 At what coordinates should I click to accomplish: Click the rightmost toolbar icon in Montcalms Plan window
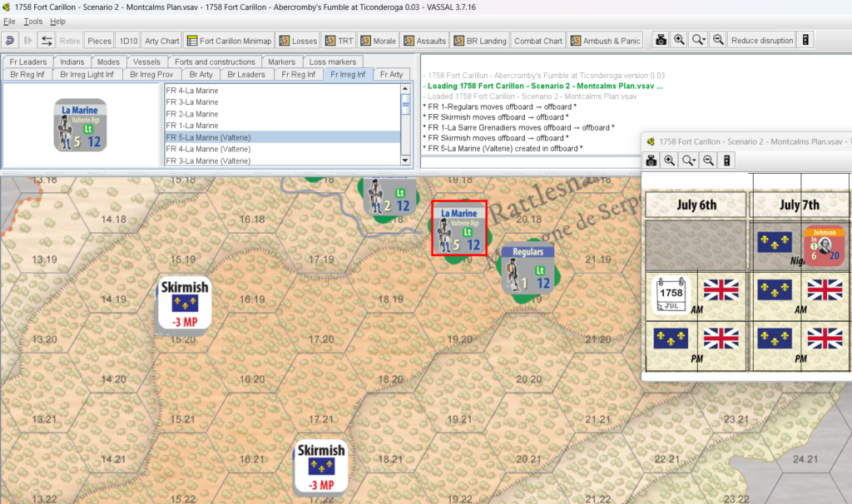[x=726, y=161]
